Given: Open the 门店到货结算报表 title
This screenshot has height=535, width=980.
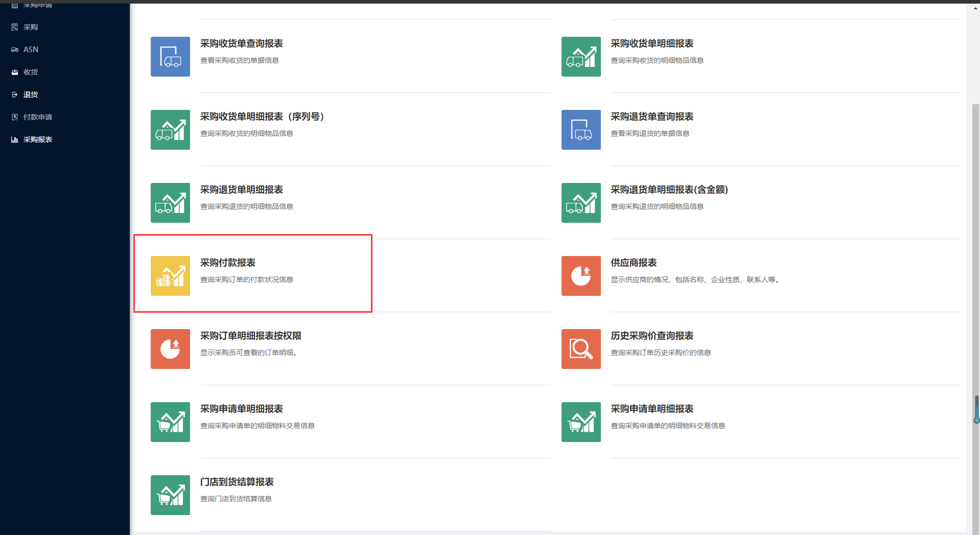Looking at the screenshot, I should pos(237,482).
